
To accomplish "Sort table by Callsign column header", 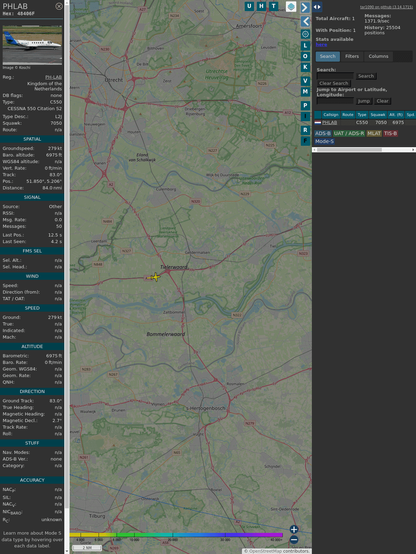I will click(x=331, y=115).
